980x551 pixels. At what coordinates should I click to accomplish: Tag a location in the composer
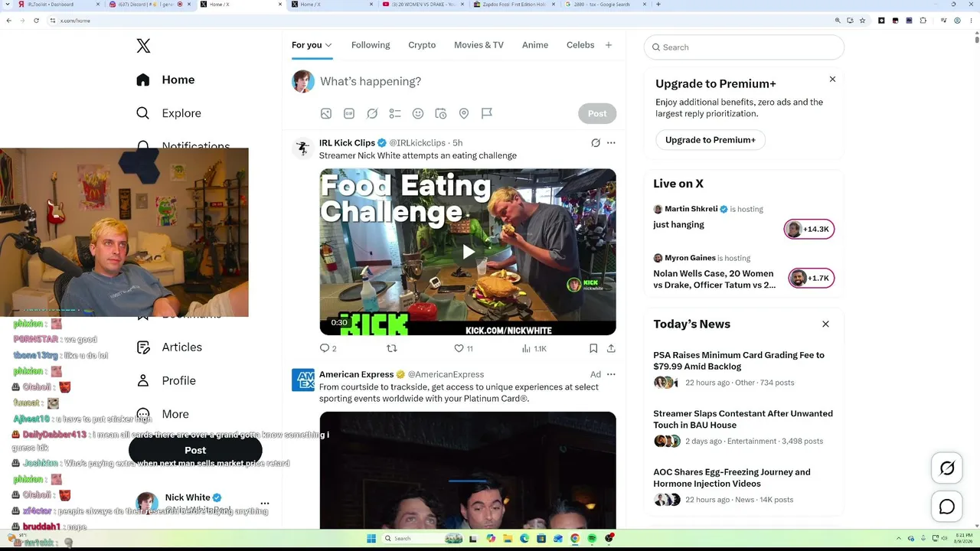click(464, 113)
